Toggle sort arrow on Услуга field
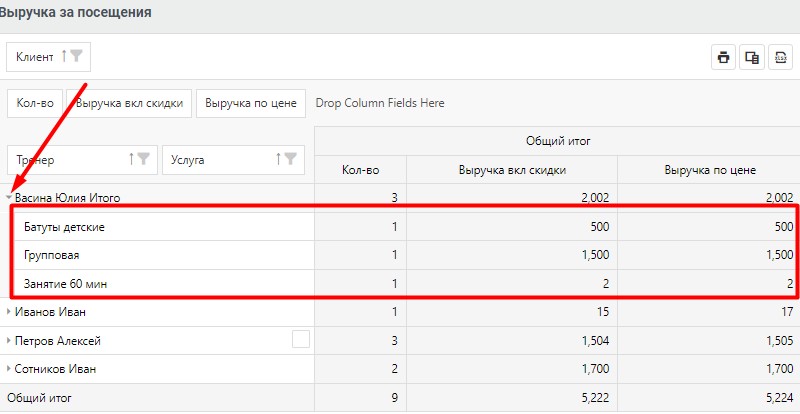 (279, 159)
